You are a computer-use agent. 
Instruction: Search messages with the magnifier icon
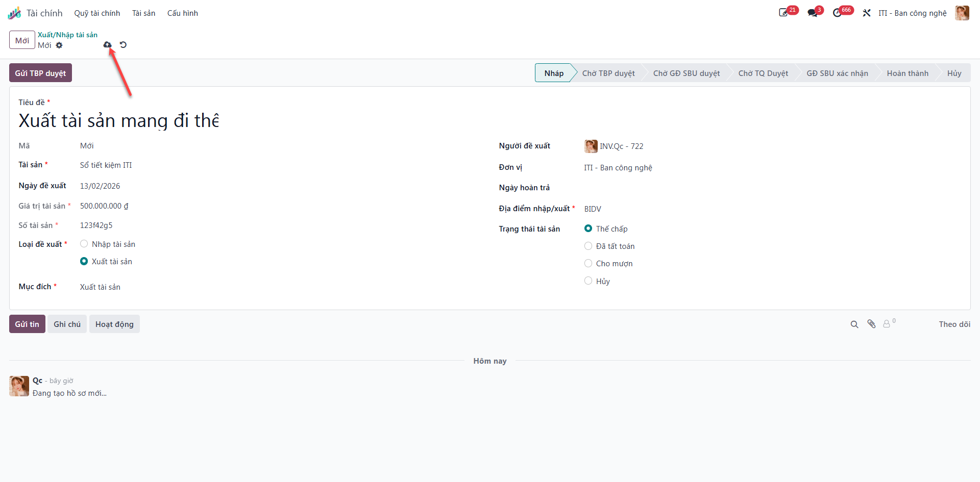(x=854, y=324)
